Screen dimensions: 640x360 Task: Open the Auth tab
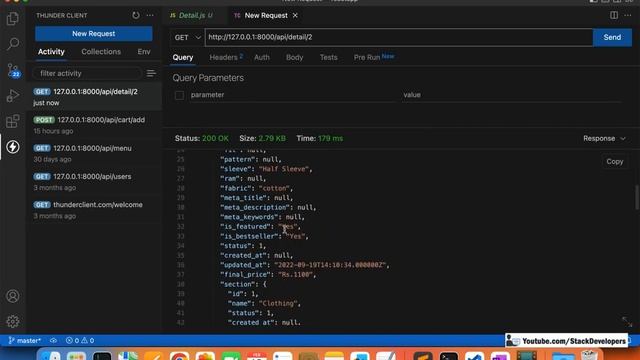click(x=262, y=58)
